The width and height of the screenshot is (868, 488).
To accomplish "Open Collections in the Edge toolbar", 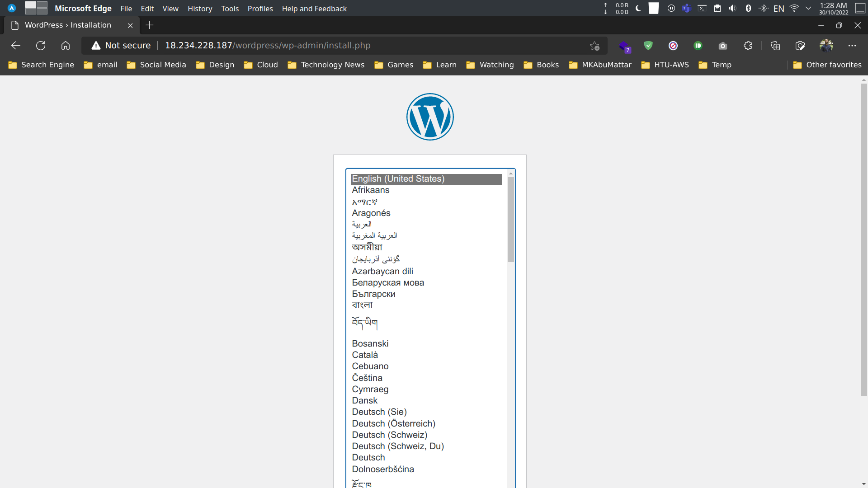I will tap(776, 45).
